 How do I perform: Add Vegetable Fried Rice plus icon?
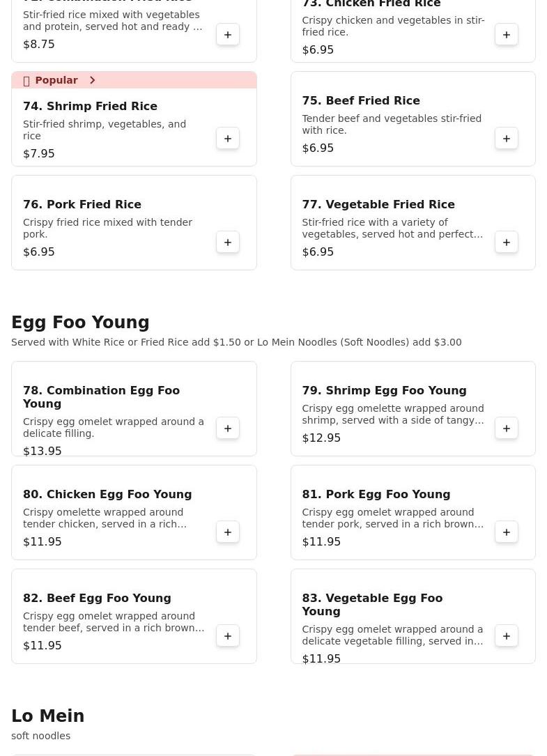click(507, 242)
